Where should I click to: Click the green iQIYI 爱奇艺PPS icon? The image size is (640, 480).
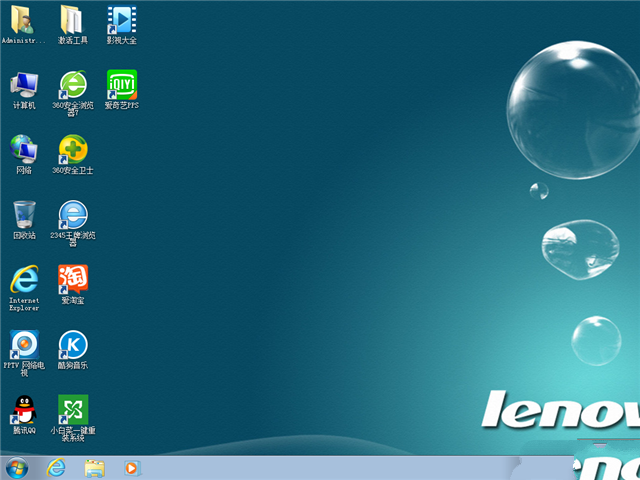point(121,84)
